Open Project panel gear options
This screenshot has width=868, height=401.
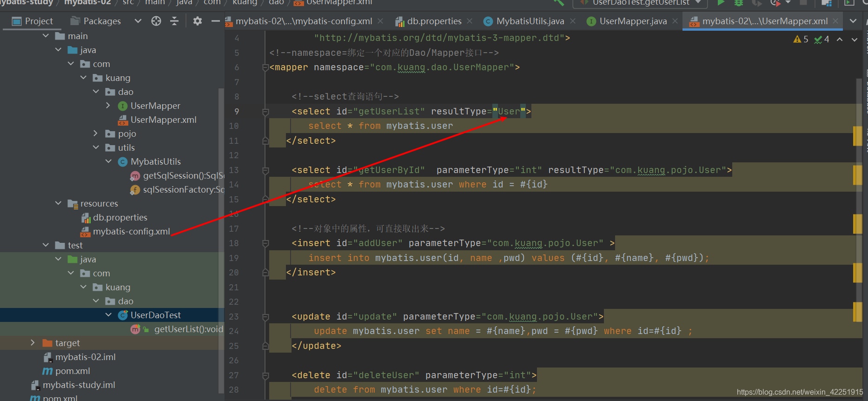pyautogui.click(x=198, y=21)
